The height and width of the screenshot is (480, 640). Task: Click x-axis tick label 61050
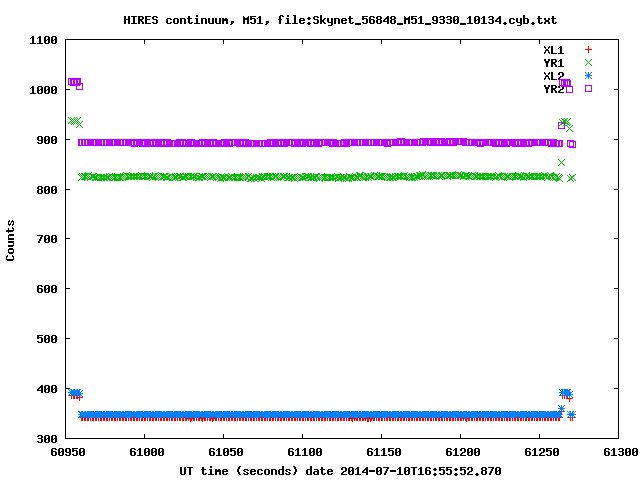pyautogui.click(x=225, y=452)
